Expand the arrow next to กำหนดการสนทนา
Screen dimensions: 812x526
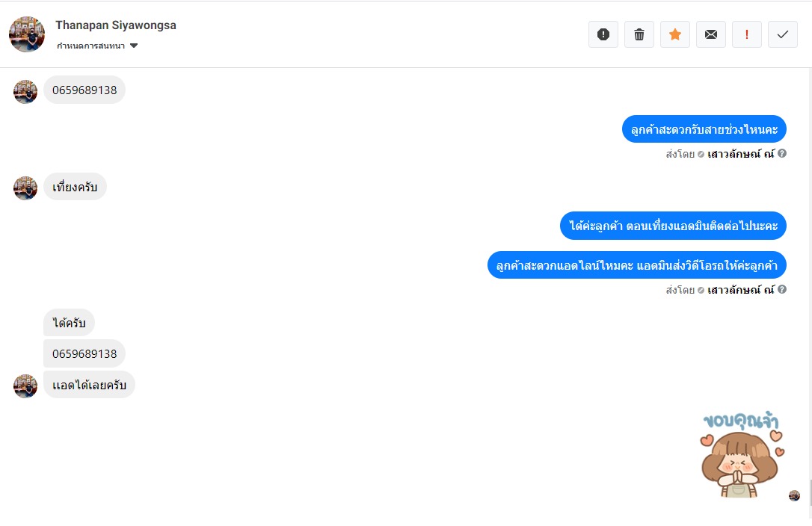point(134,46)
